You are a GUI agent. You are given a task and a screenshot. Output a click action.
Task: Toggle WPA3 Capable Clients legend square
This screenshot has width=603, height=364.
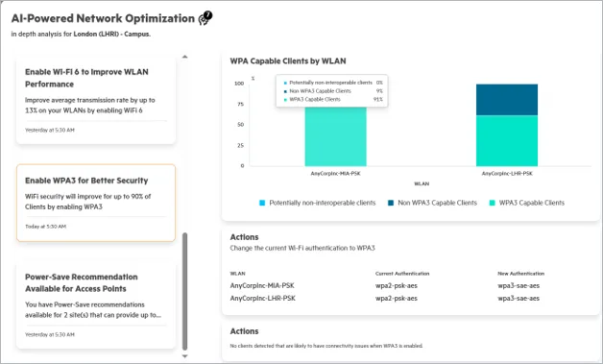(x=492, y=203)
